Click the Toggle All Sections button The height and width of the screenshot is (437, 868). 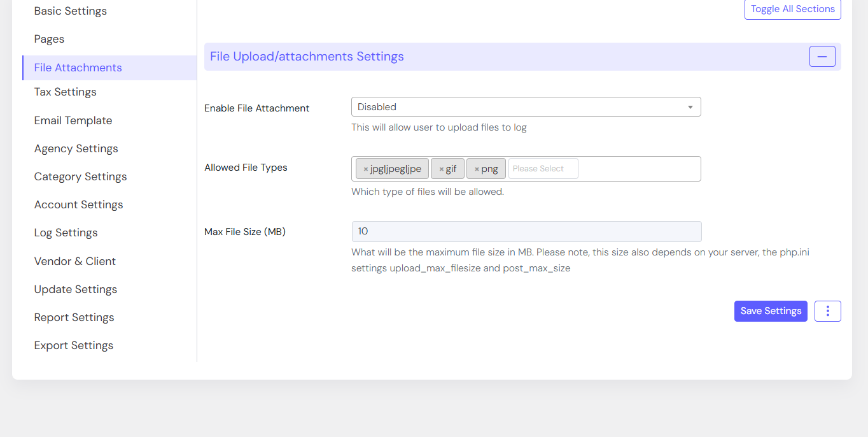[792, 10]
